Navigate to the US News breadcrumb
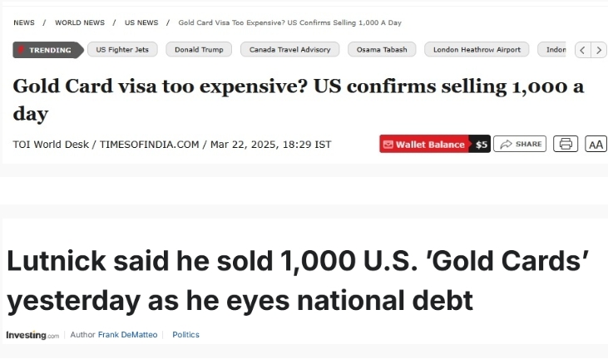Viewport: 608px width, 364px height. (141, 22)
